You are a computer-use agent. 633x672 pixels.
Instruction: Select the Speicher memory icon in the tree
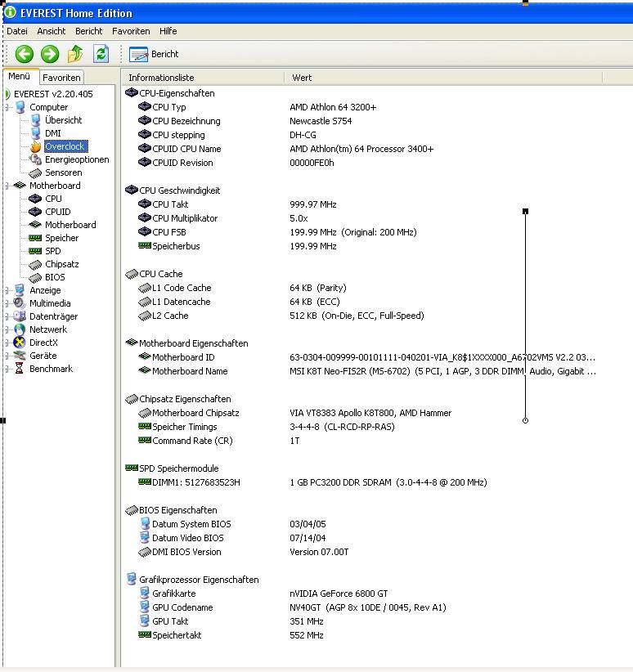click(x=35, y=238)
